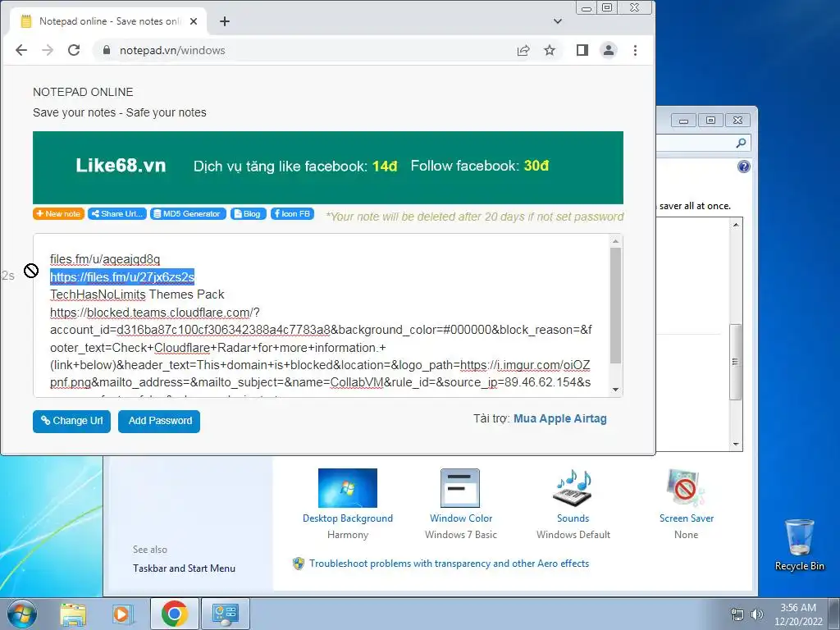
Task: Bookmark this page with the star
Action: [550, 50]
